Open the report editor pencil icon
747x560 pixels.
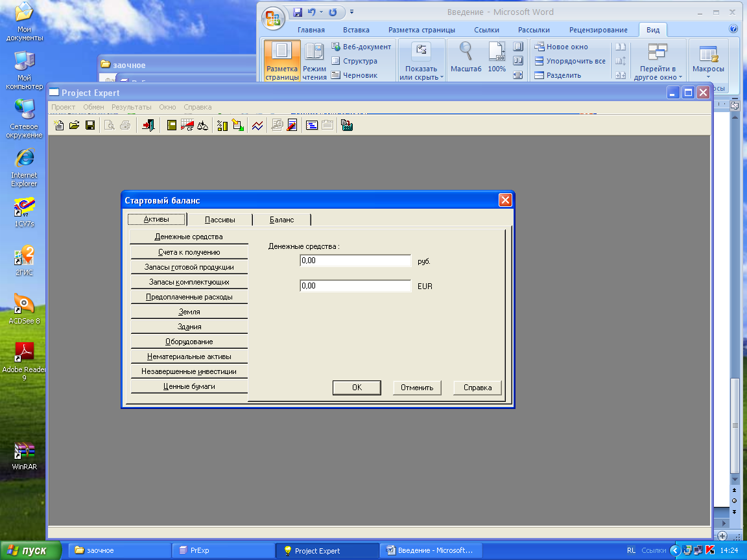click(292, 126)
